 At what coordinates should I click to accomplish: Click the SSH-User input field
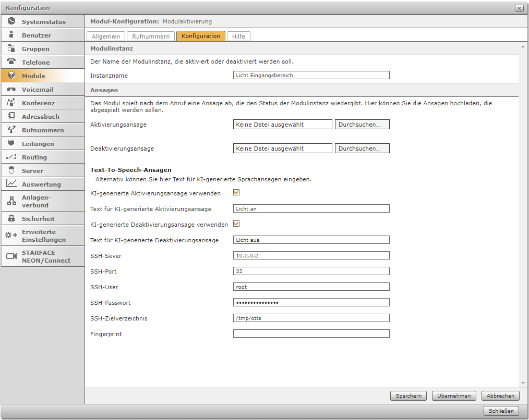311,287
